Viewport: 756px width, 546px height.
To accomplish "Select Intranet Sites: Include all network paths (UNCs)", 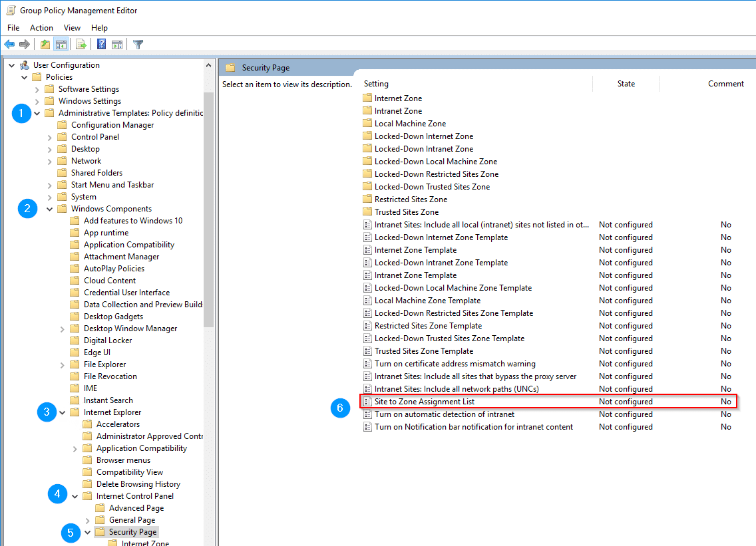I will click(457, 389).
